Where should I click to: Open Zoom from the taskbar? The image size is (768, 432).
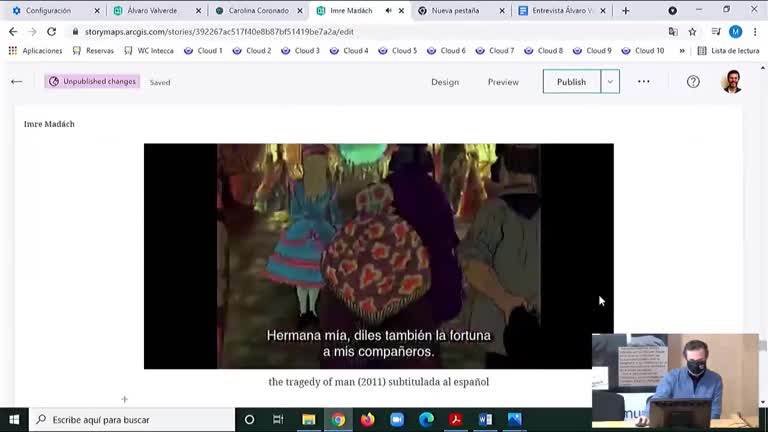397,420
